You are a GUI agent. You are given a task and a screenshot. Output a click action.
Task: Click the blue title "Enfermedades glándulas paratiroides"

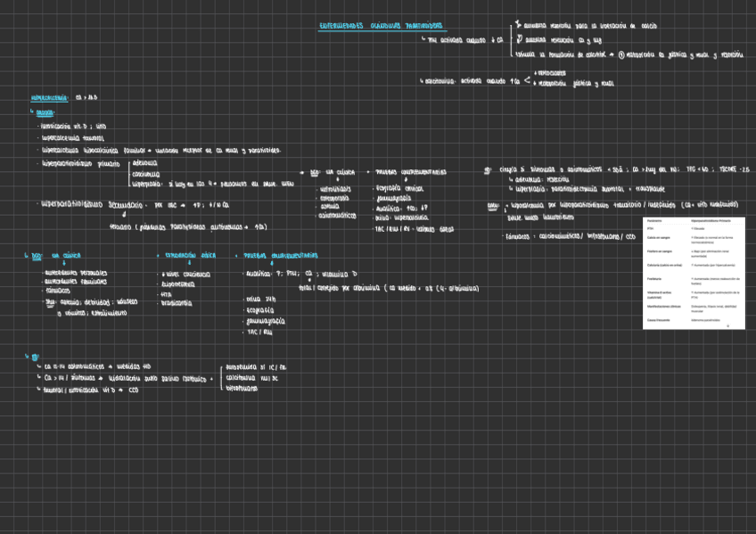point(381,26)
